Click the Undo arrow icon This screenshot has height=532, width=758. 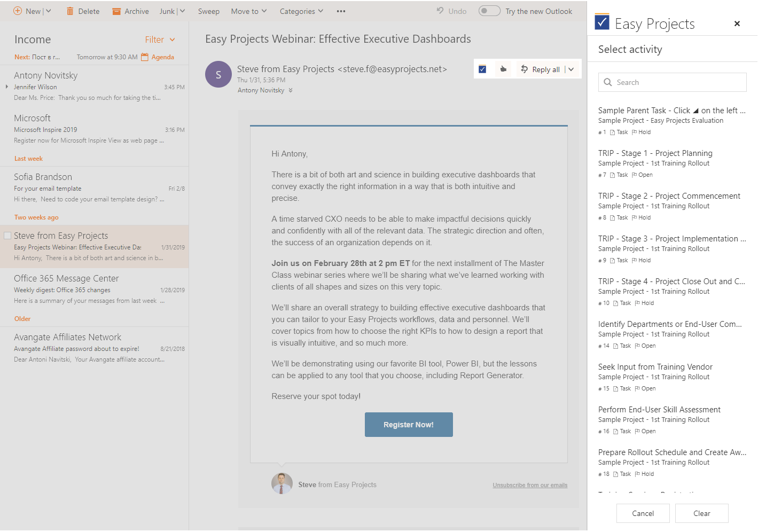pos(440,11)
